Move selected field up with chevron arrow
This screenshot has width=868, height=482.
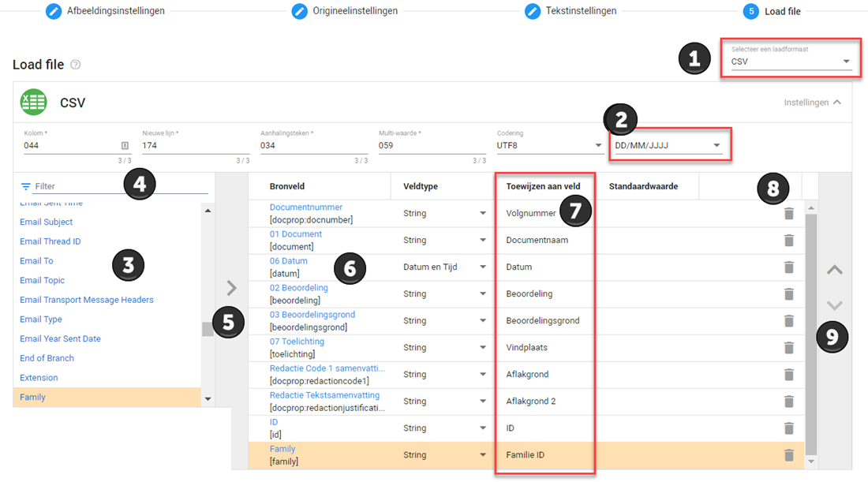pos(834,270)
